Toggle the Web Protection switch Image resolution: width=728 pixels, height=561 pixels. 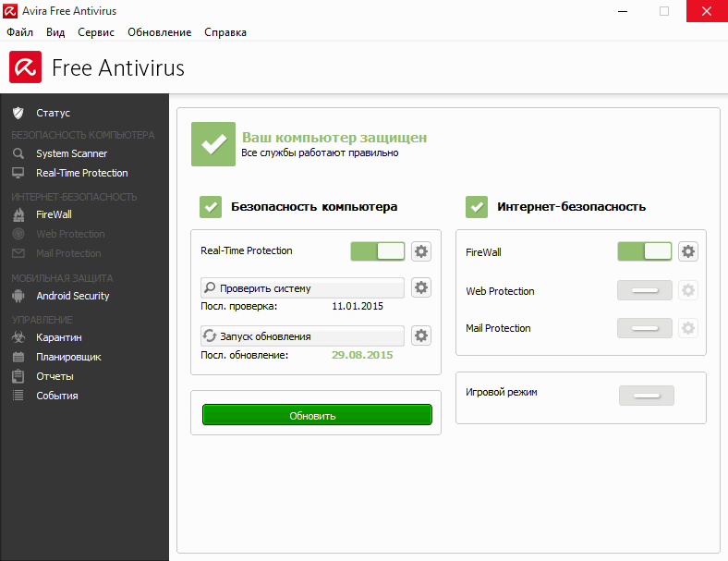[645, 290]
